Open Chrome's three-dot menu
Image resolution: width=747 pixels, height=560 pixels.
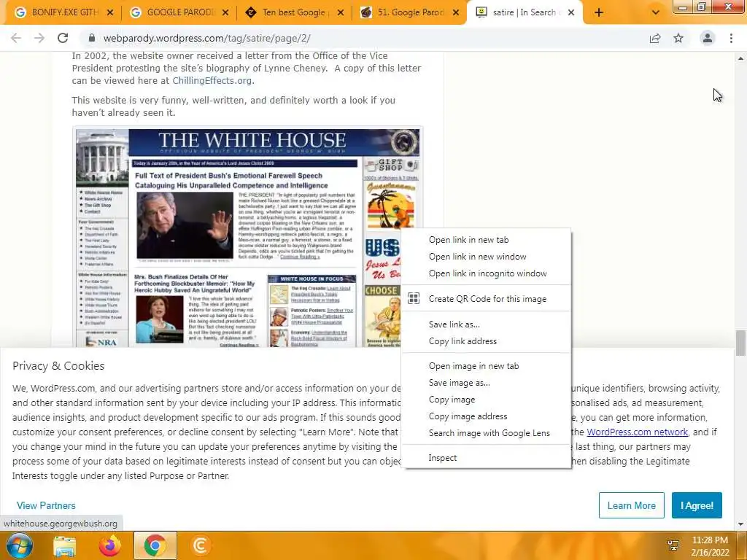point(731,38)
